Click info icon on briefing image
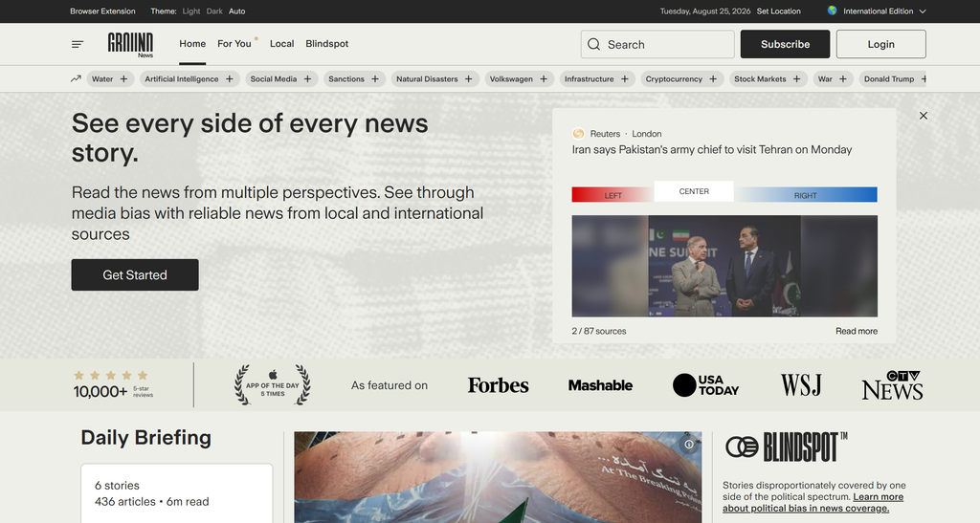 click(689, 445)
